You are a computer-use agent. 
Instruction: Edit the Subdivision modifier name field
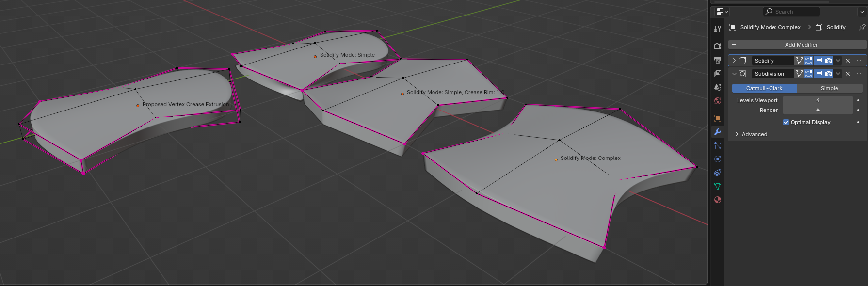[x=772, y=74]
